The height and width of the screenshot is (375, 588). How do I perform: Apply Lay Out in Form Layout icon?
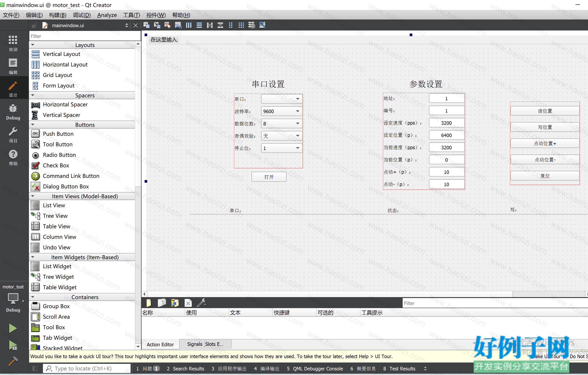(x=231, y=25)
